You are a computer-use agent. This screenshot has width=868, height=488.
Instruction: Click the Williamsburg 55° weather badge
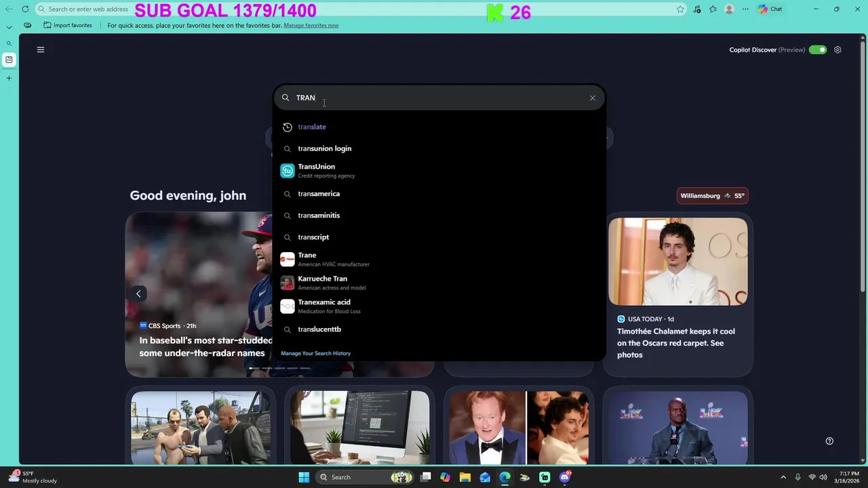[x=712, y=196]
